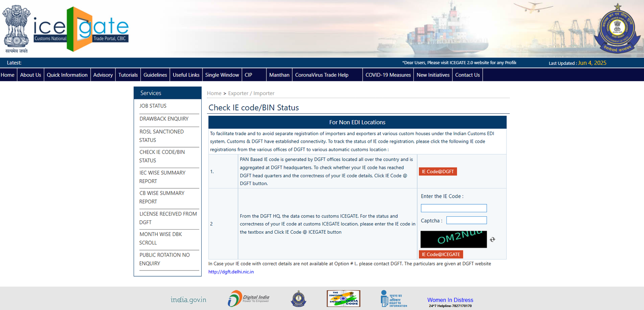The image size is (644, 310).
Task: Go to Drawback Enquiry service
Action: pyautogui.click(x=164, y=119)
